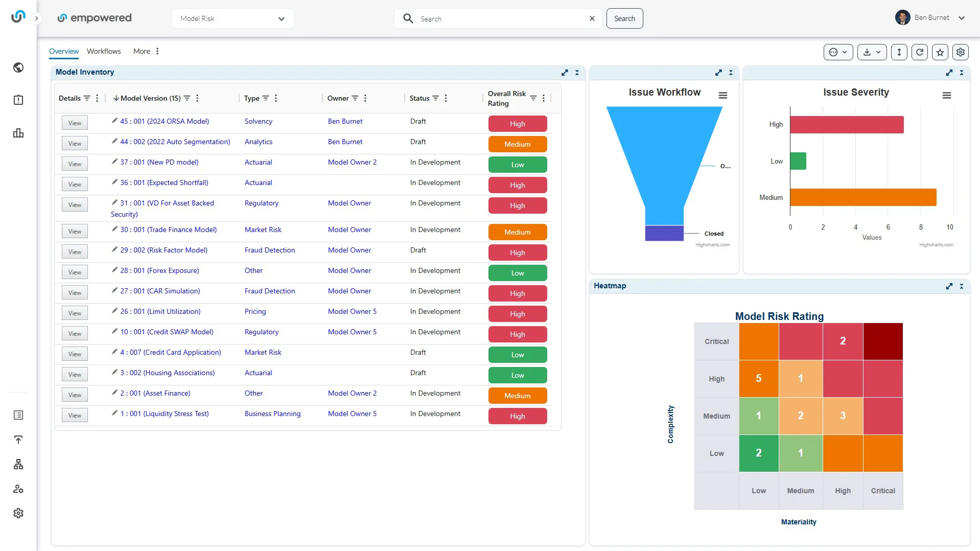Image resolution: width=980 pixels, height=551 pixels.
Task: Click the Medium bar in Issue Severity chart
Action: [x=863, y=197]
